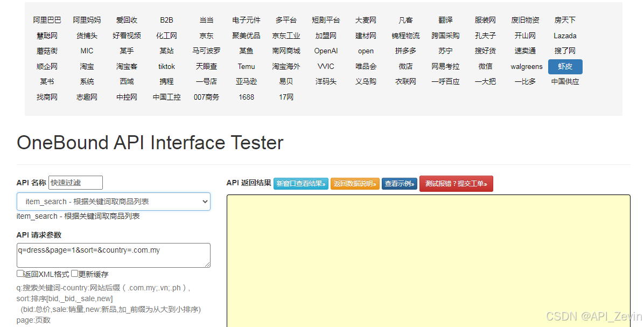
Task: Open the Lazada platform tab
Action: point(565,36)
